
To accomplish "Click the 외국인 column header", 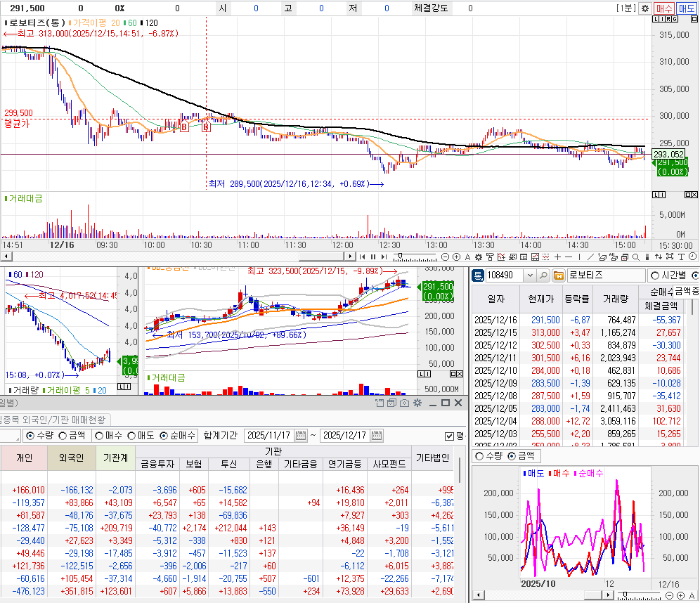I will 72,458.
